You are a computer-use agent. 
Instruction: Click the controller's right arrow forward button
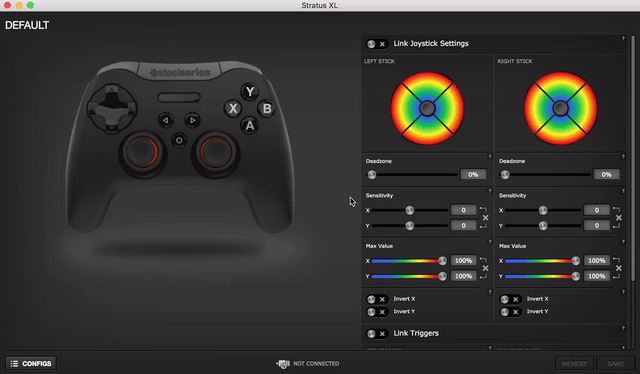tap(192, 120)
